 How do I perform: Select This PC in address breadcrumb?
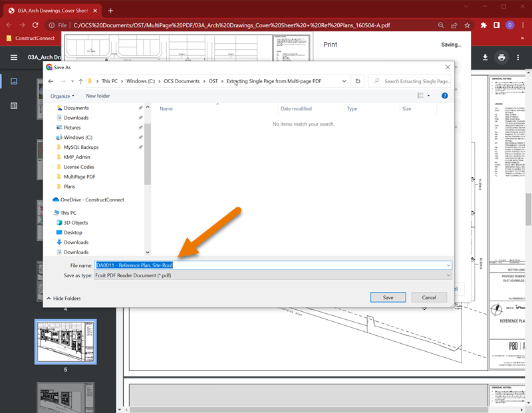pos(110,81)
